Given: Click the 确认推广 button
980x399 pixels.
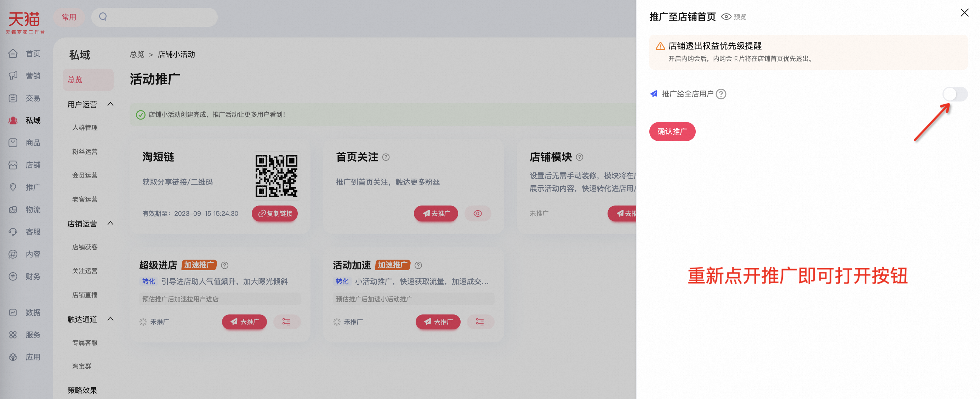Looking at the screenshot, I should tap(672, 132).
